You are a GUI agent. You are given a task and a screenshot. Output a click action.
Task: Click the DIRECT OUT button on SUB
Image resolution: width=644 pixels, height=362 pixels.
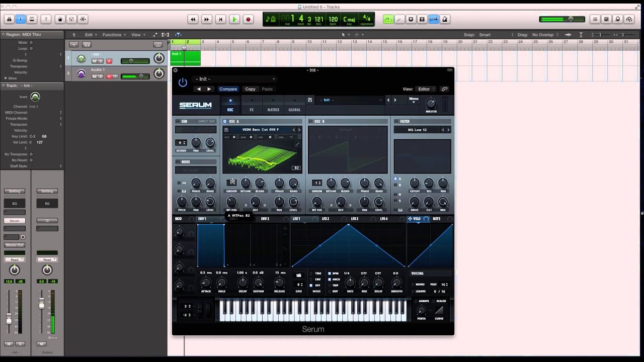point(206,121)
